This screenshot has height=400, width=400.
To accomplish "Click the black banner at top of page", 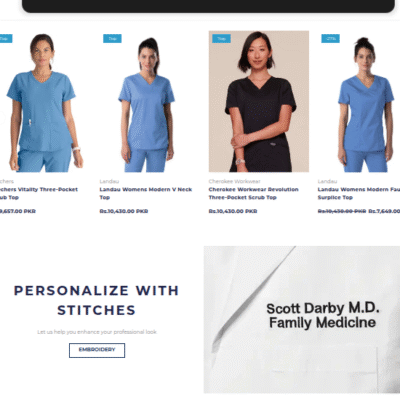I will pos(208,6).
